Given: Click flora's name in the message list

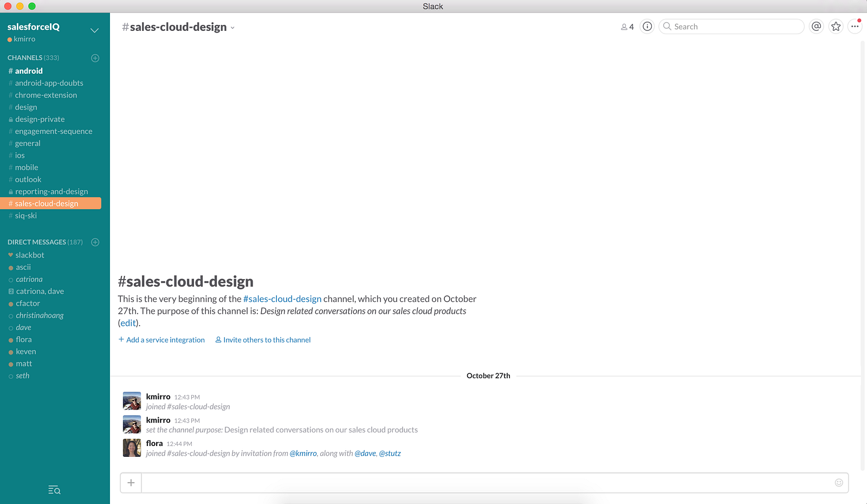Looking at the screenshot, I should [x=154, y=443].
